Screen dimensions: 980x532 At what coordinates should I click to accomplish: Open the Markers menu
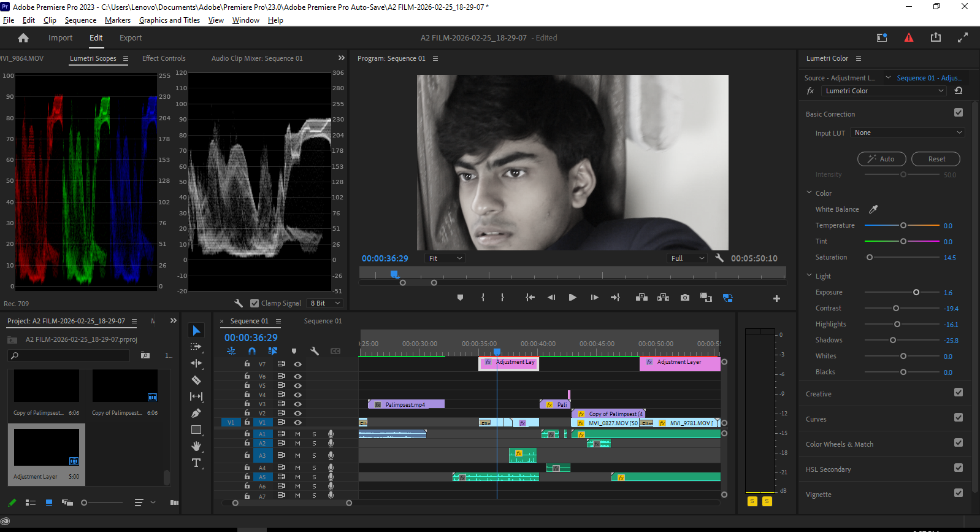pyautogui.click(x=117, y=20)
